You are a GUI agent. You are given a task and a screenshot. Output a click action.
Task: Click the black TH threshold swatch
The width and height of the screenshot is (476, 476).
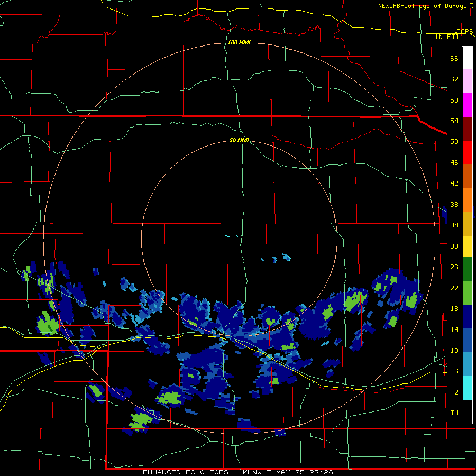467,411
